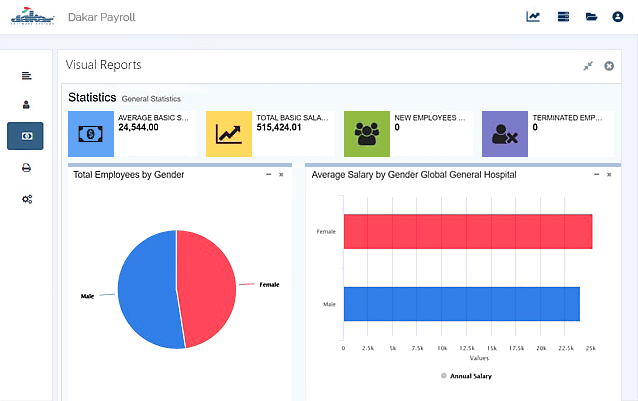Click the blue Average Basic Salary money tile
638x401 pixels.
(x=91, y=134)
